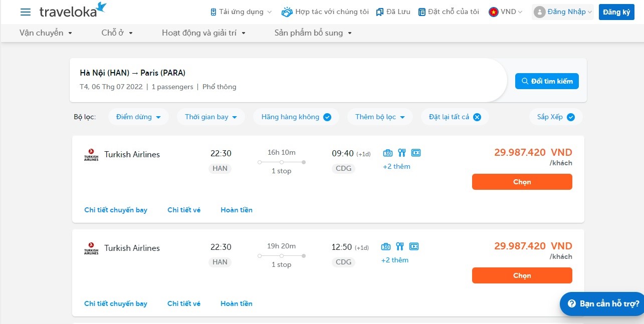Toggle the Sắp Xếp sort option
Viewport: 644px width, 324px height.
tap(571, 117)
